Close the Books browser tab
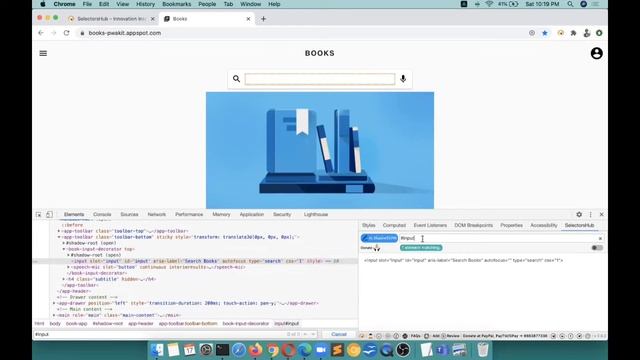The height and width of the screenshot is (360, 640). tap(248, 19)
